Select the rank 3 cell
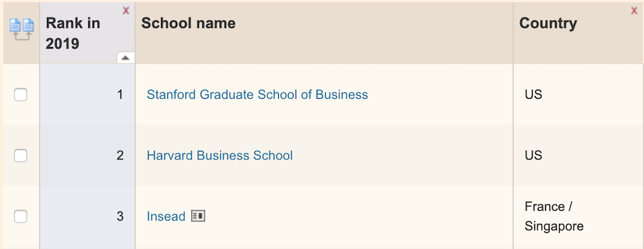 [88, 217]
